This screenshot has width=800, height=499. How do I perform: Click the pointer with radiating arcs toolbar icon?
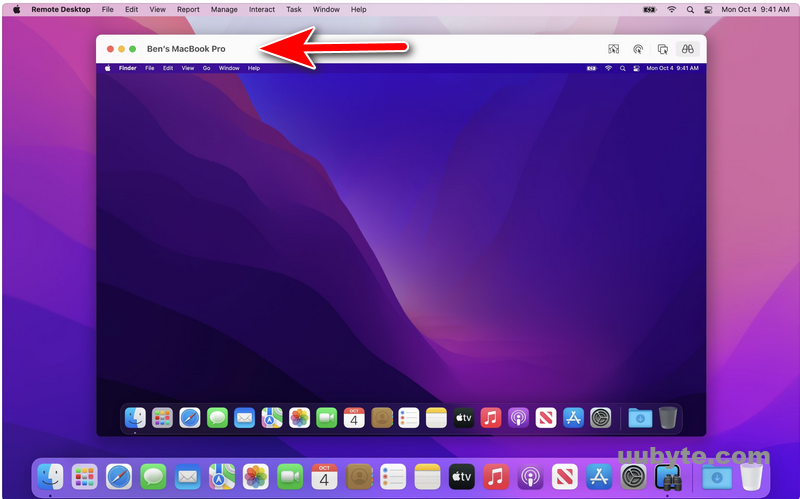[x=638, y=49]
